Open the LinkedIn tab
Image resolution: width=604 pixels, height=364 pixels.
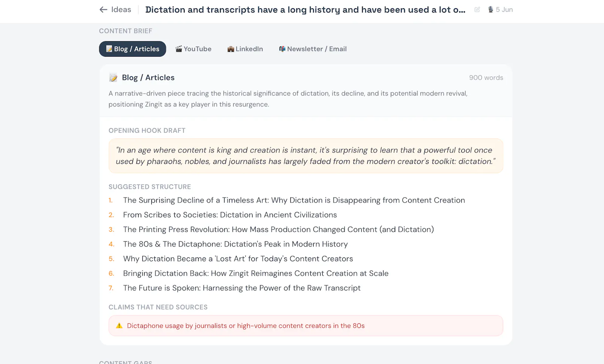[245, 49]
